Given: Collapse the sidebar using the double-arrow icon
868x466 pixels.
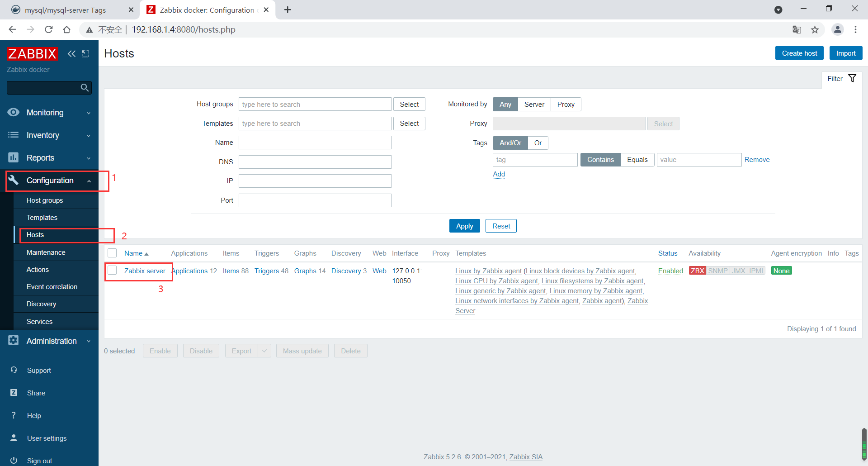Looking at the screenshot, I should pyautogui.click(x=71, y=53).
